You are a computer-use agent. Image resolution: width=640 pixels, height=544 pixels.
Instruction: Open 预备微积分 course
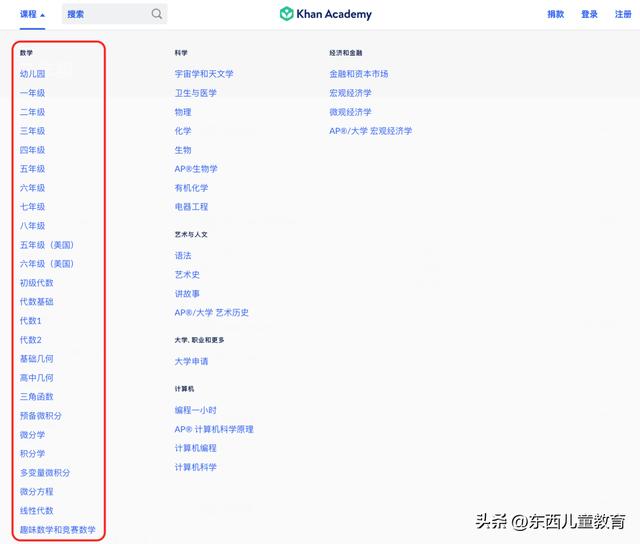point(41,415)
